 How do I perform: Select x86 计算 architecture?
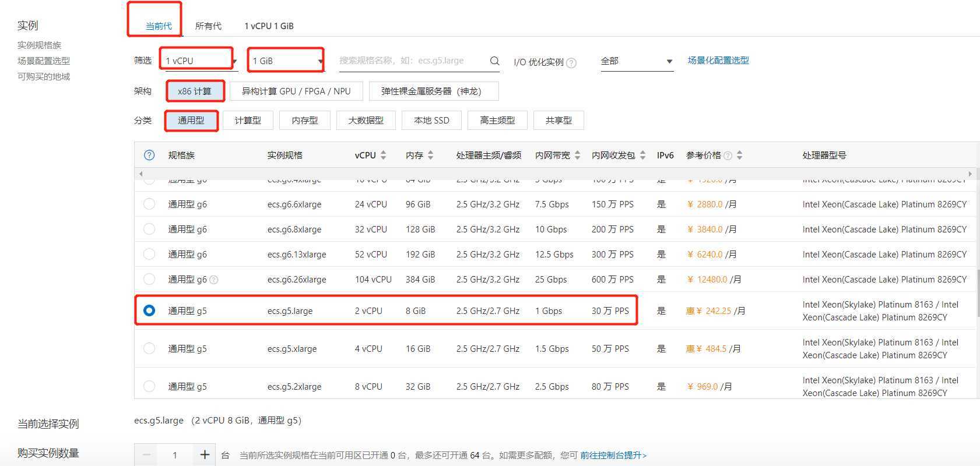(x=195, y=91)
